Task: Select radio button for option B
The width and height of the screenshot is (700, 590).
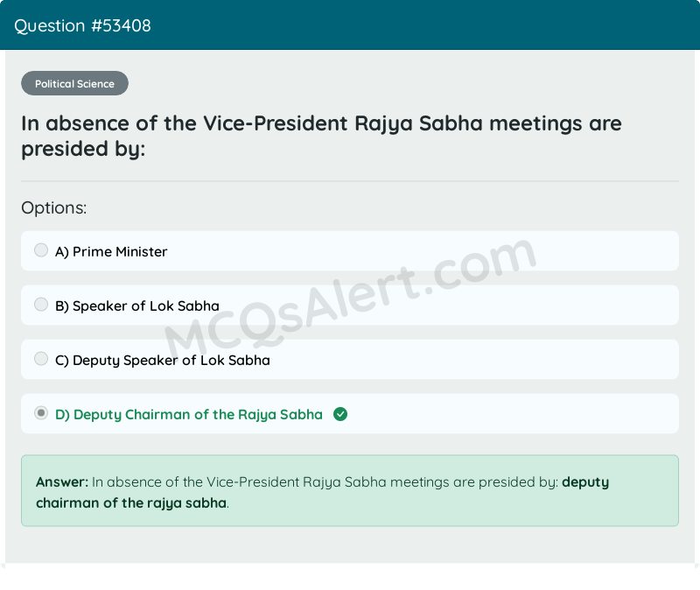Action: (x=41, y=304)
